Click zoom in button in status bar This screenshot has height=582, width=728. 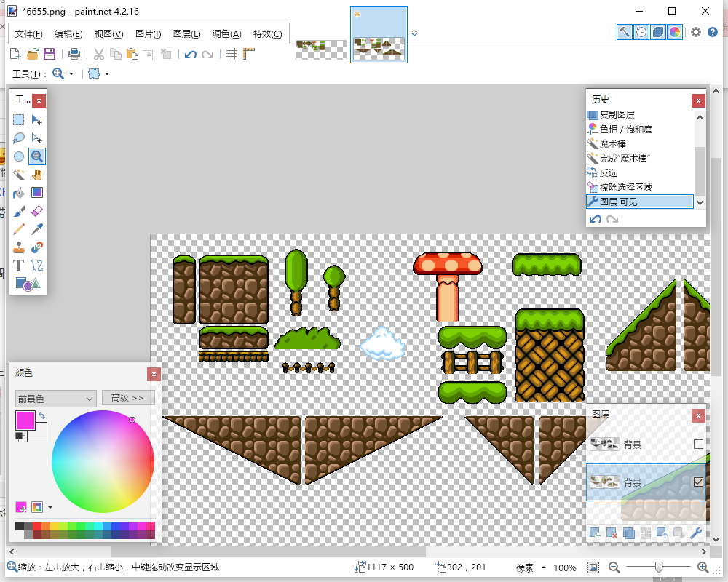(x=703, y=567)
